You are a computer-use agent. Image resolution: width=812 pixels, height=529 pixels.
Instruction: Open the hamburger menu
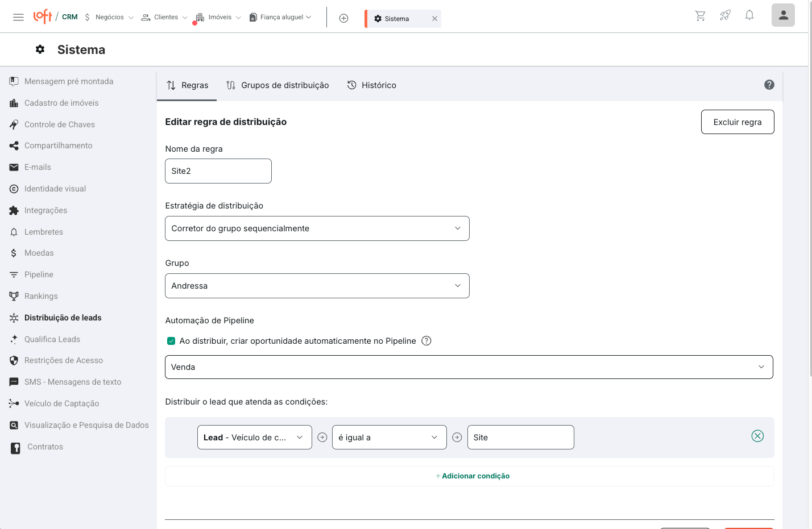18,17
